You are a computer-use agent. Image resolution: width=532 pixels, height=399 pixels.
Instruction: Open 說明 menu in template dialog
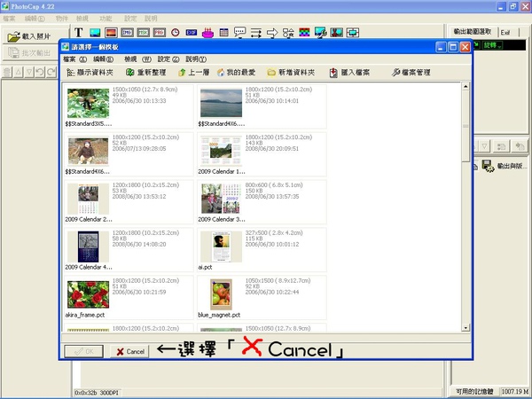[196, 59]
